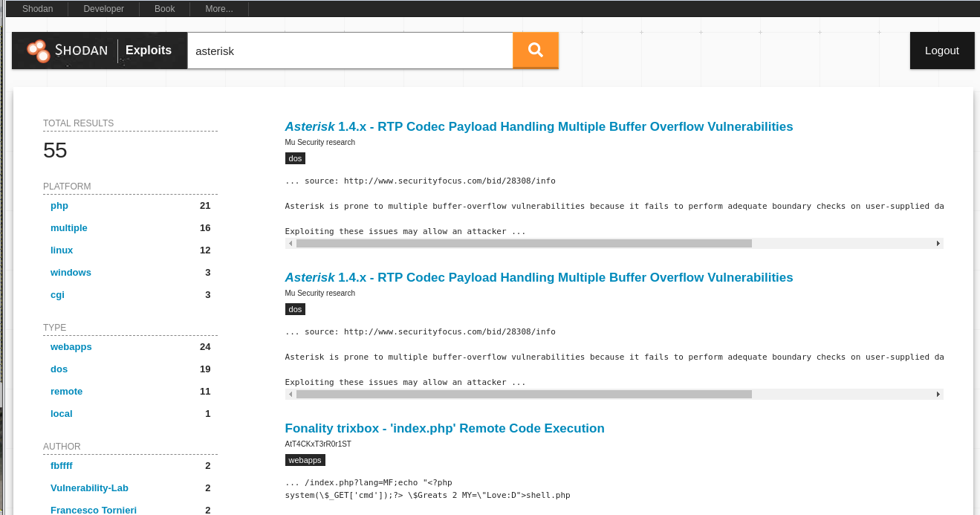
Task: Click the Logout button
Action: [x=942, y=51]
